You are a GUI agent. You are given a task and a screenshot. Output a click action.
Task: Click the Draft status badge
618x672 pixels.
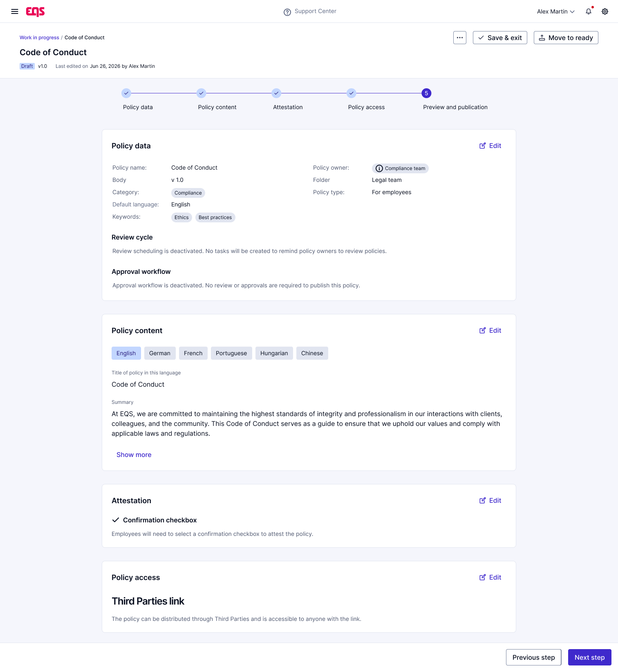coord(27,66)
